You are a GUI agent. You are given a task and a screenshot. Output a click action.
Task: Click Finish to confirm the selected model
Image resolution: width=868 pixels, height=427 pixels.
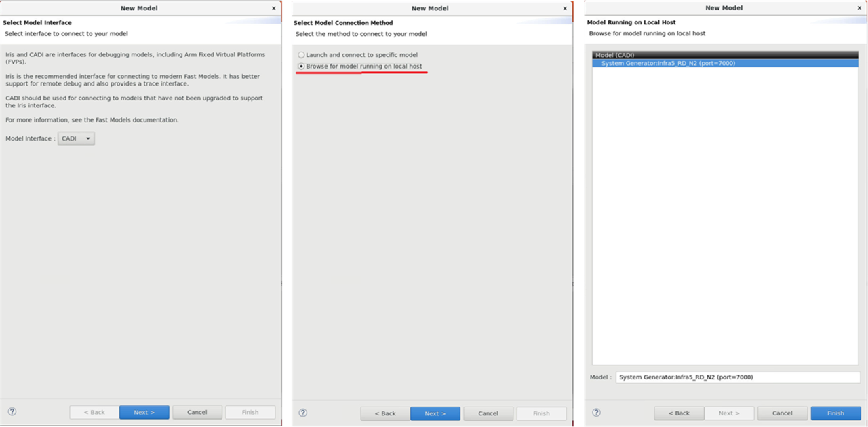coord(835,413)
